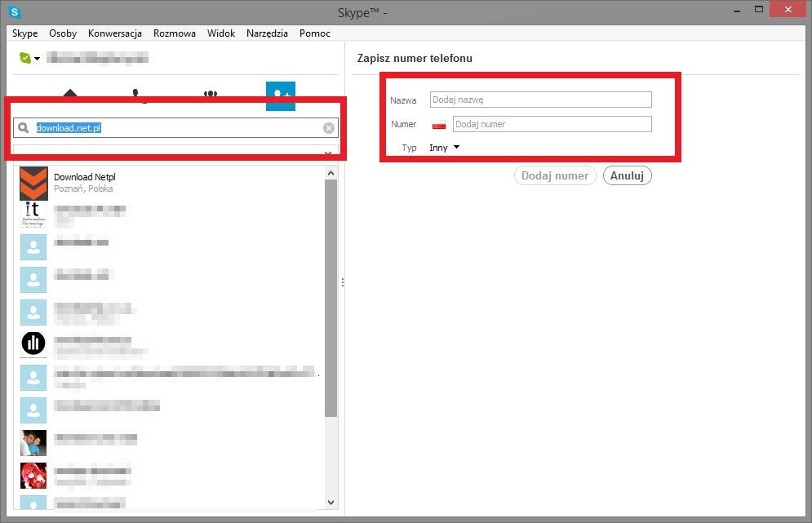Select contact with red anime avatar
The width and height of the screenshot is (812, 523).
(x=33, y=476)
